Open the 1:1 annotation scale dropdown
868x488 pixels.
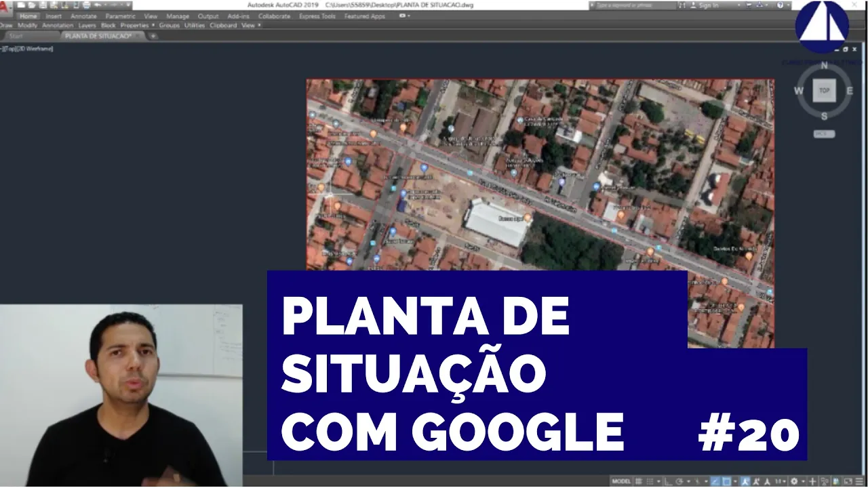(781, 481)
